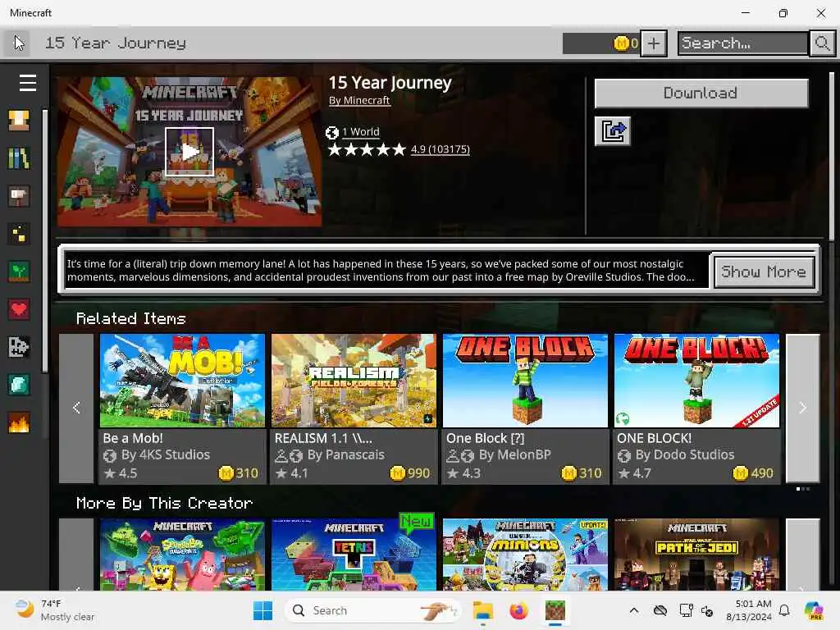Click the Minecoin balance display
The height and width of the screenshot is (630, 840).
point(600,43)
